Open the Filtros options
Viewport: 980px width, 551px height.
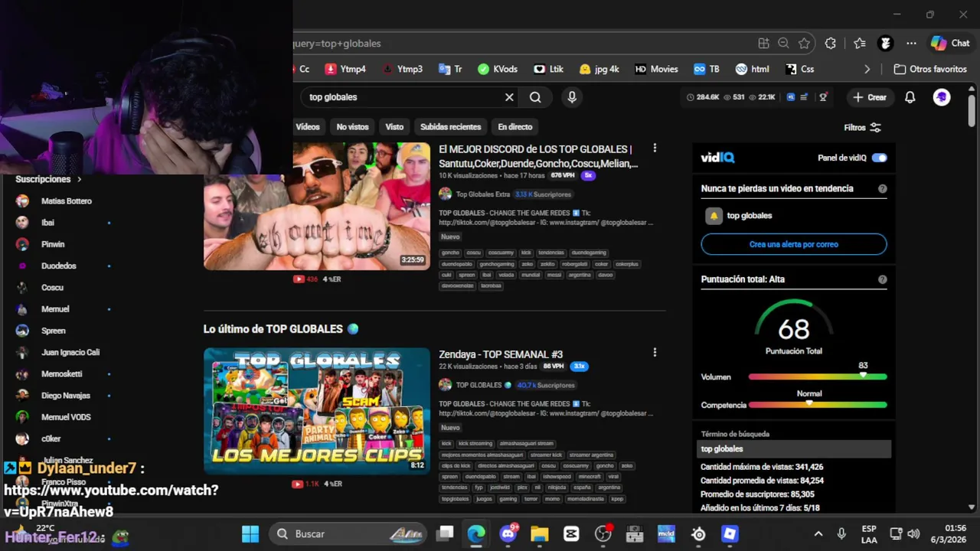pos(862,128)
